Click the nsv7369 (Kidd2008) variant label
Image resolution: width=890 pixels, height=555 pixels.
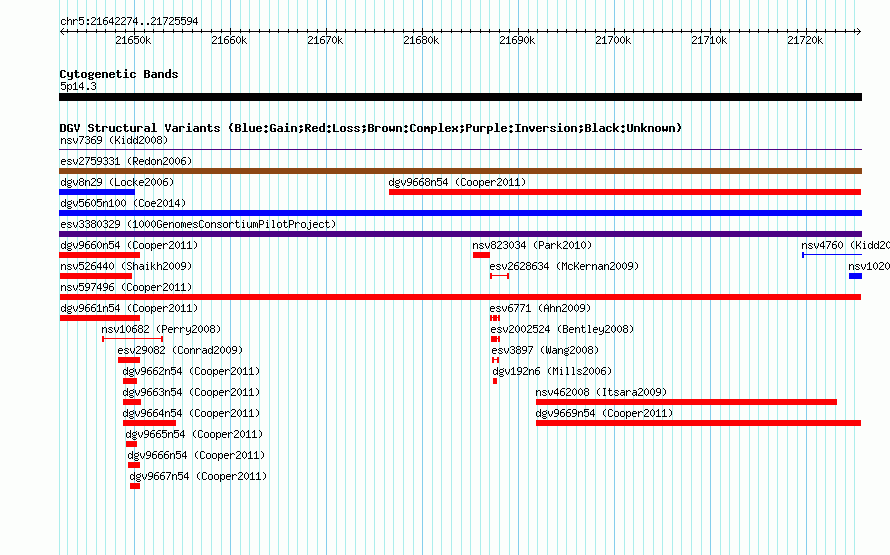click(114, 140)
